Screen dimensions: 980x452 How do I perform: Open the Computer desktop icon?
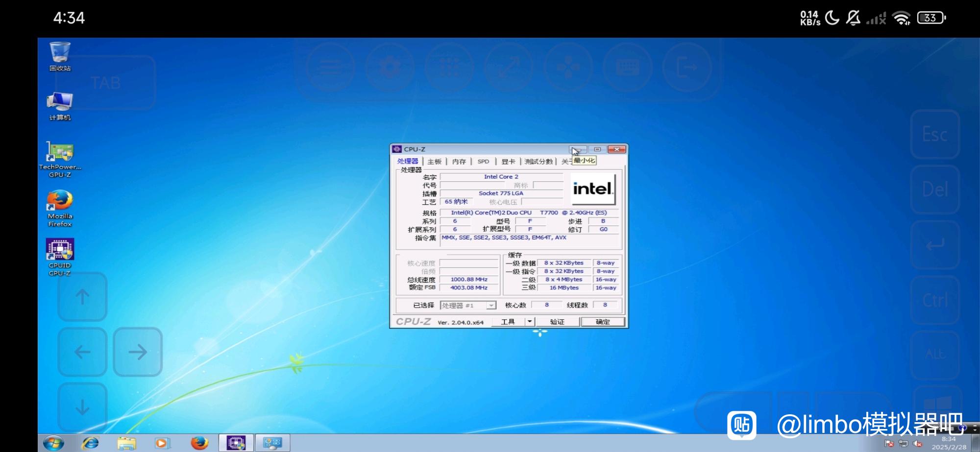(60, 106)
